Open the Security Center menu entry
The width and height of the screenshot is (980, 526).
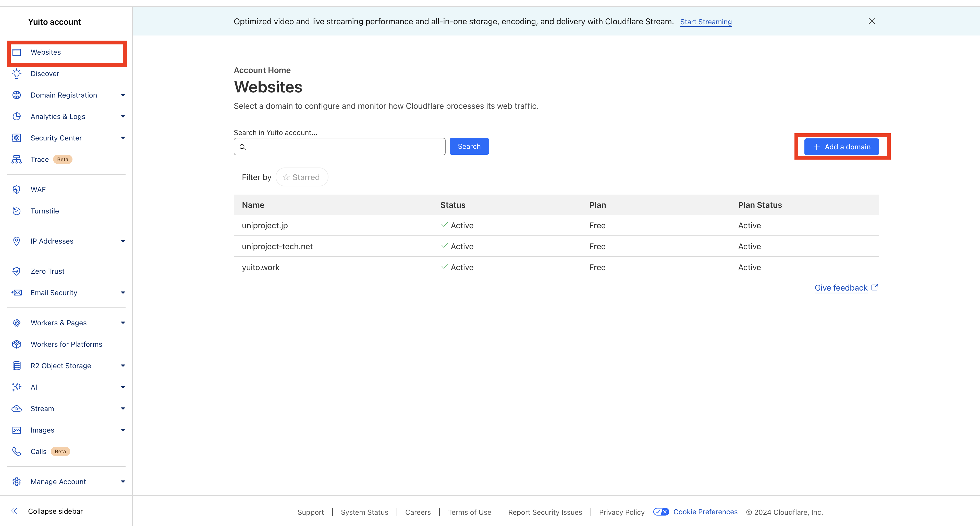tap(56, 138)
